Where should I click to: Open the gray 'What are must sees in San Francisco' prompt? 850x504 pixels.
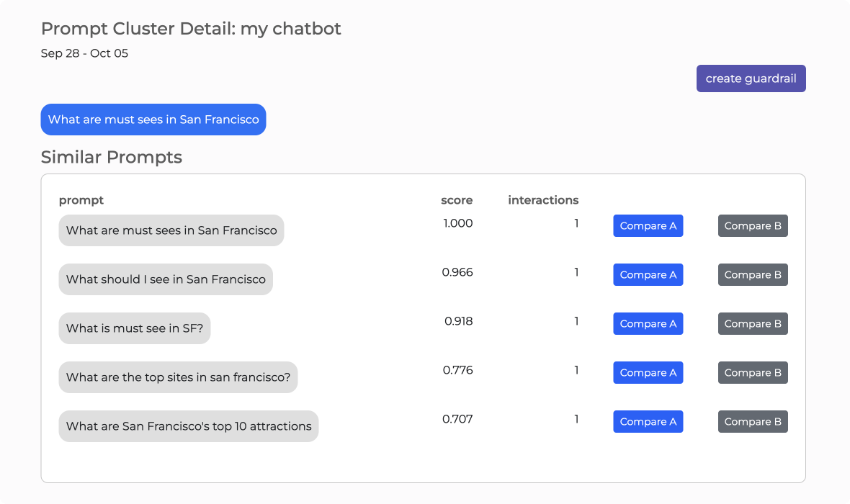click(171, 230)
